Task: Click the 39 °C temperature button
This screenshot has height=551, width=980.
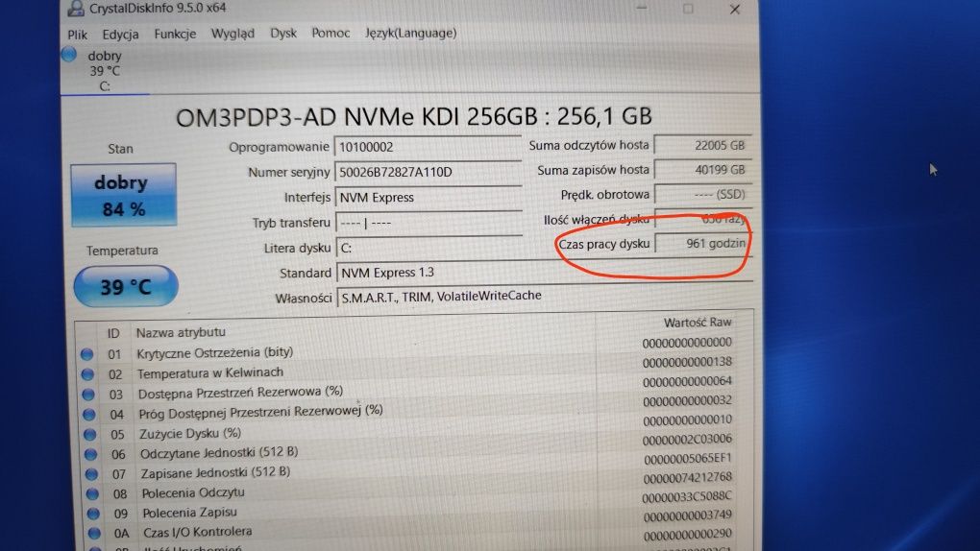Action: 126,286
